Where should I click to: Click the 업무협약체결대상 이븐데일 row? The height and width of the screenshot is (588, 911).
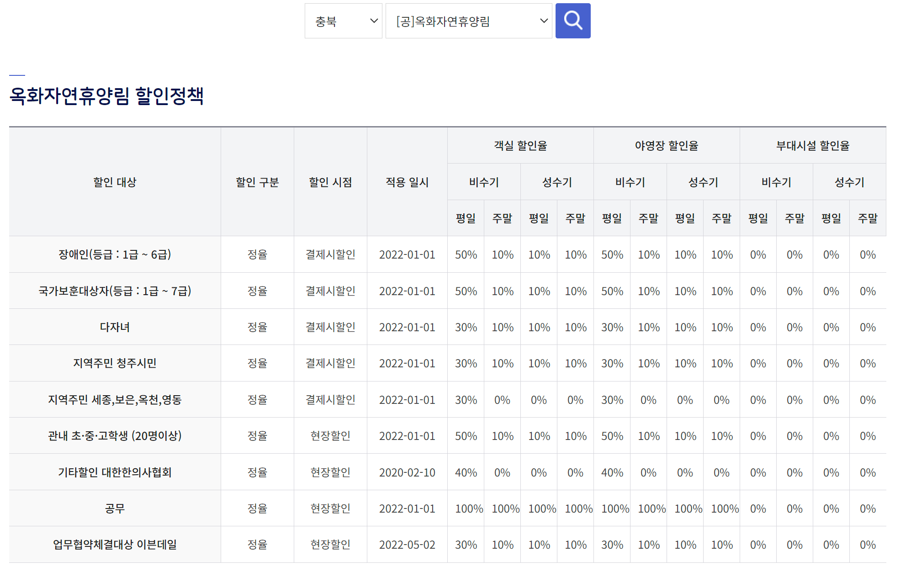pyautogui.click(x=116, y=545)
